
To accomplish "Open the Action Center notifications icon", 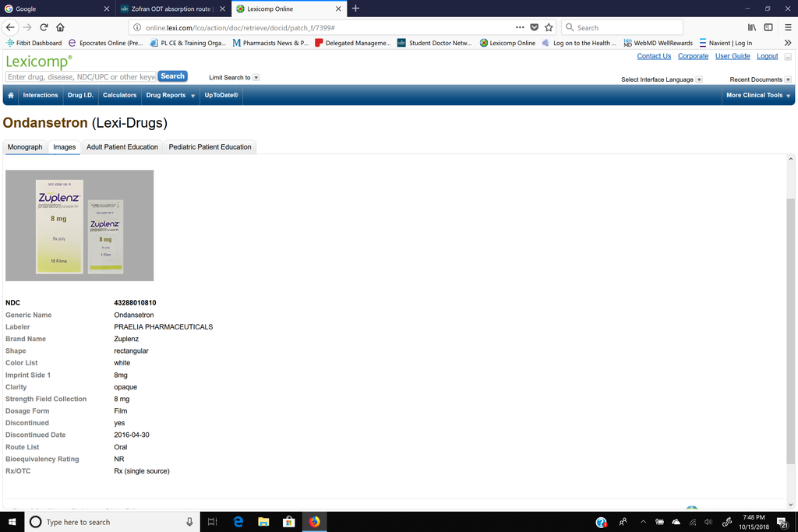I will coord(782,522).
